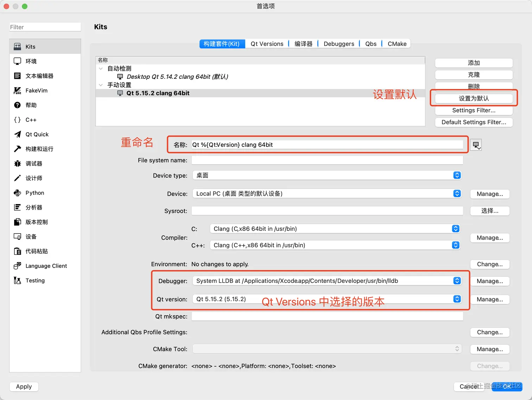Switch to the Qt Versions tab
Image resolution: width=532 pixels, height=400 pixels.
point(267,44)
